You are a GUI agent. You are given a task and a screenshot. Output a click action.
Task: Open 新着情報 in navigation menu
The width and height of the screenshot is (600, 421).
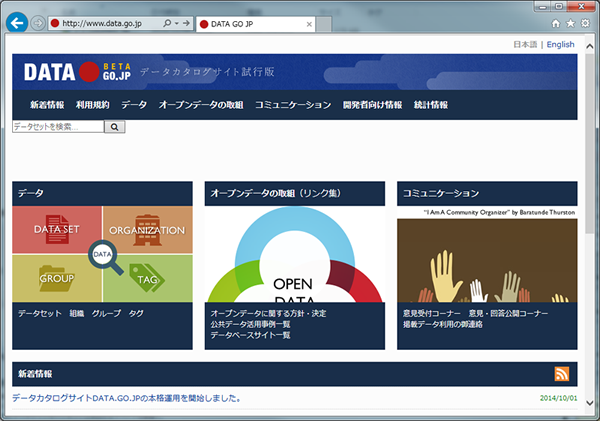[47, 105]
